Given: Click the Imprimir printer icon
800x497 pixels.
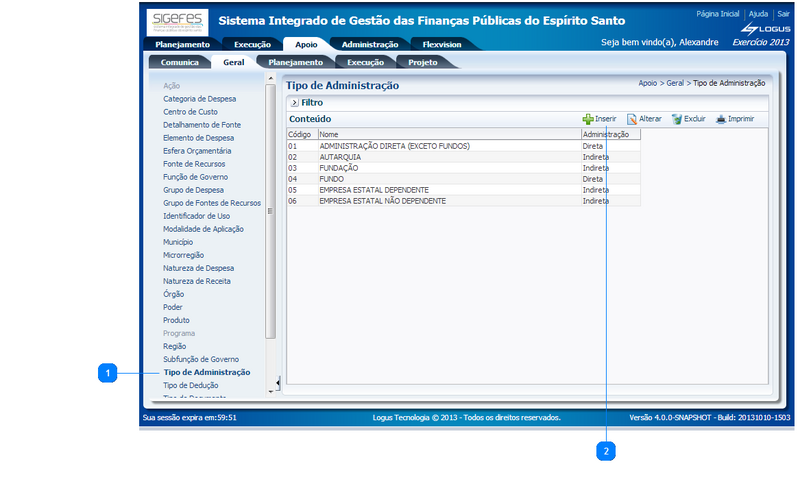Looking at the screenshot, I should tap(720, 119).
